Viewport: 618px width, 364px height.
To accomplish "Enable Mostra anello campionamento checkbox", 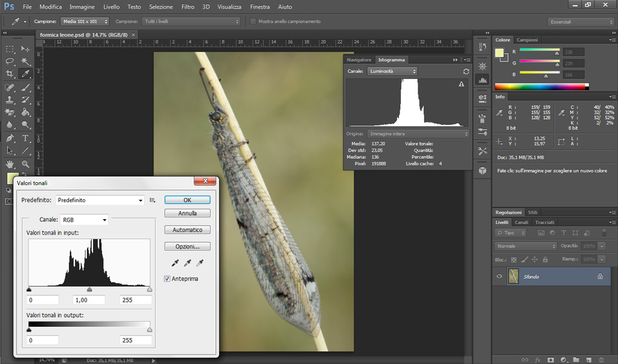I will point(253,21).
